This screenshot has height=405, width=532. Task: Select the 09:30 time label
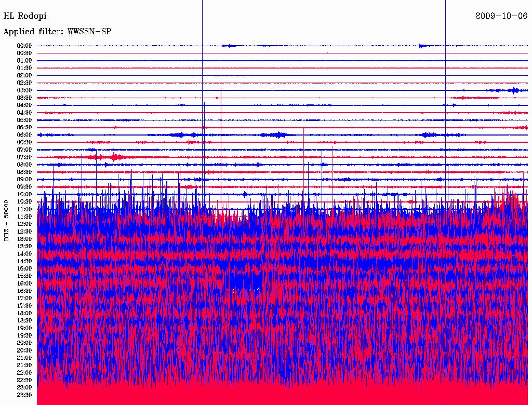(x=24, y=187)
